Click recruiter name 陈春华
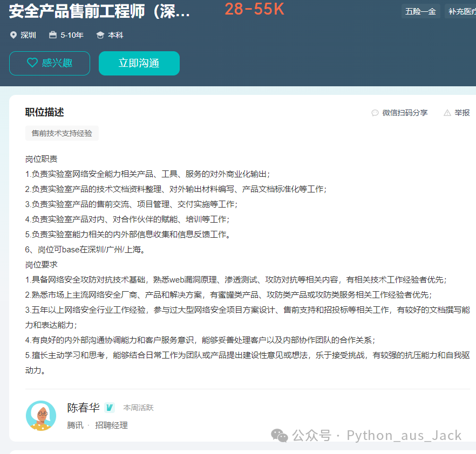 point(83,408)
